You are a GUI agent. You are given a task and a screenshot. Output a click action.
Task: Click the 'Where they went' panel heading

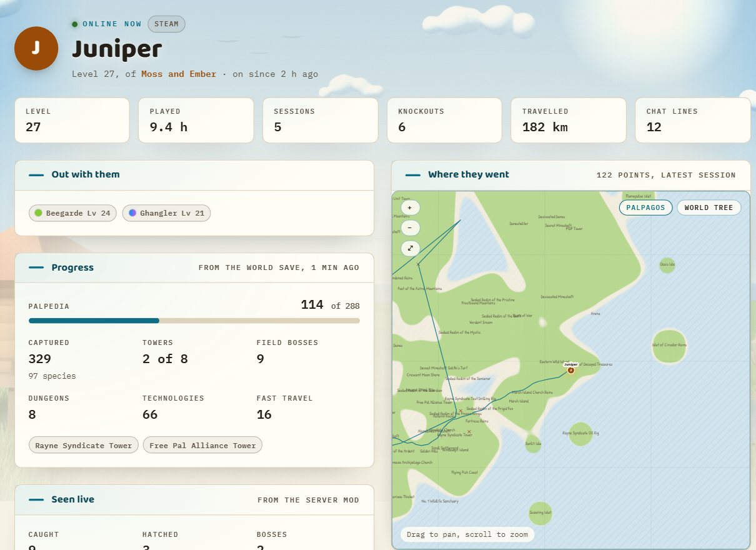[469, 174]
